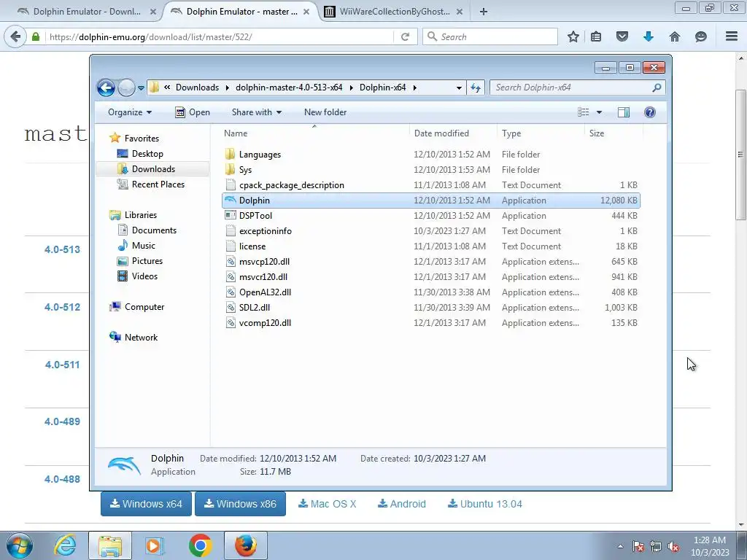Open Firefox downloads arrow

(x=649, y=36)
